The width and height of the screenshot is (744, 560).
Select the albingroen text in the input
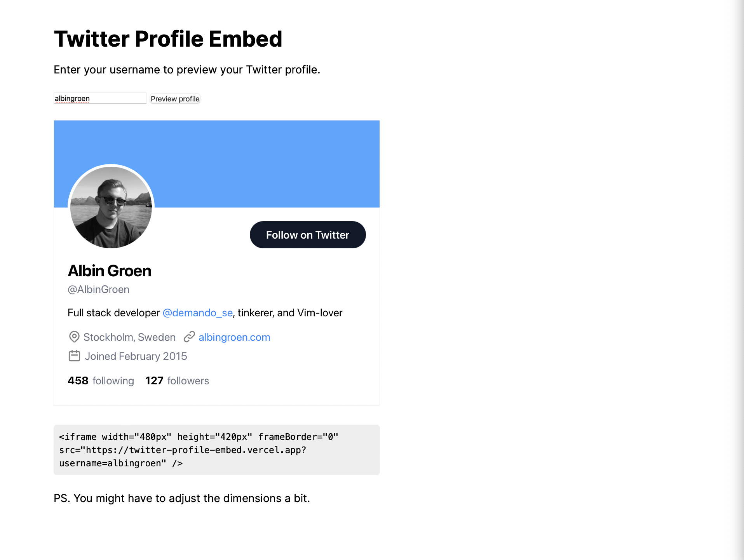point(72,98)
